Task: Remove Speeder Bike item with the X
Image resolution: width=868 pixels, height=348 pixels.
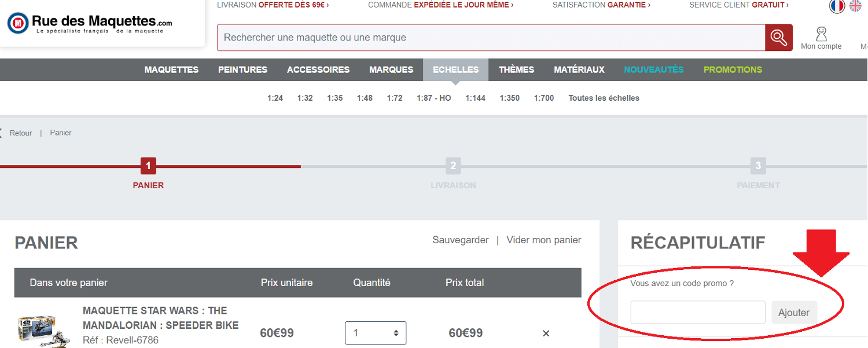Action: click(546, 334)
